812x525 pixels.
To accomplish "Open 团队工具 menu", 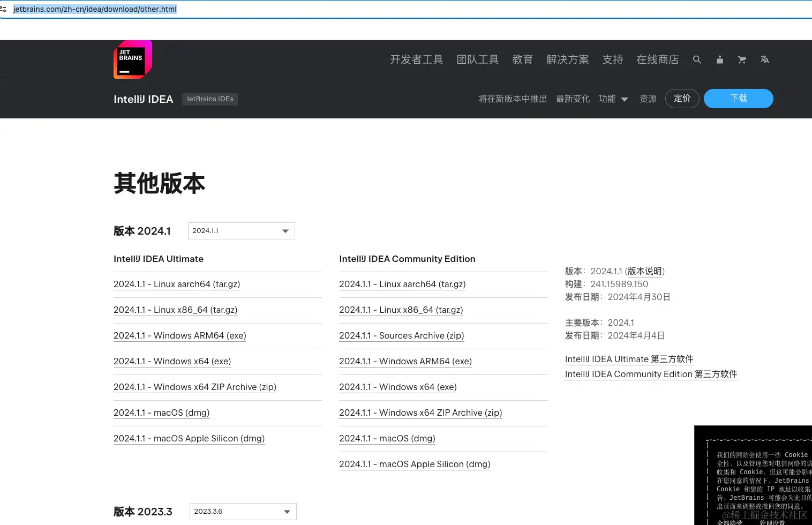I will point(478,59).
